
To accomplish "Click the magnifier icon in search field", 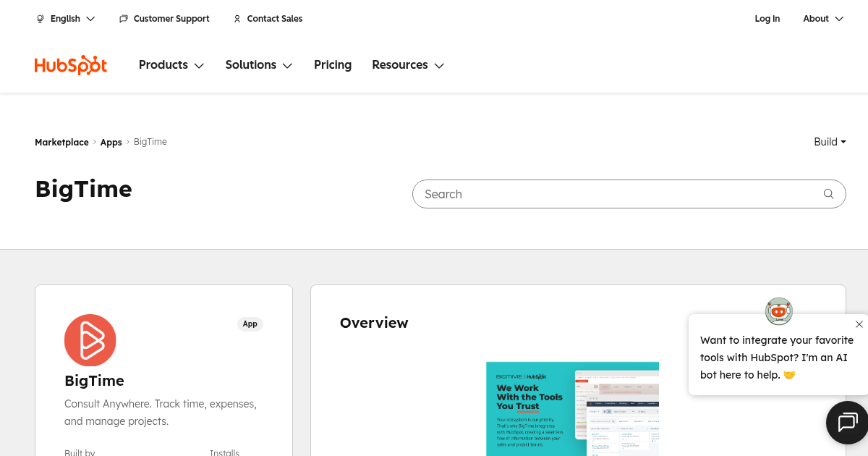I will (829, 194).
